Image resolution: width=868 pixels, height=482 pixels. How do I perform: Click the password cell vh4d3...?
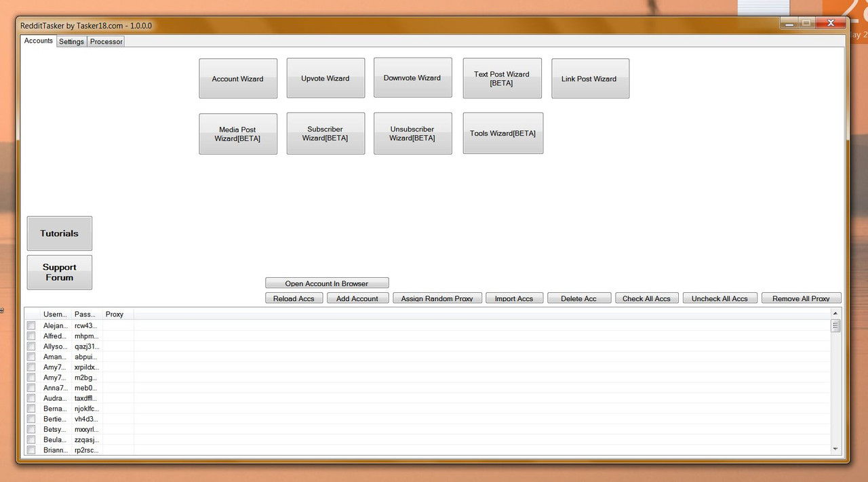tap(87, 419)
